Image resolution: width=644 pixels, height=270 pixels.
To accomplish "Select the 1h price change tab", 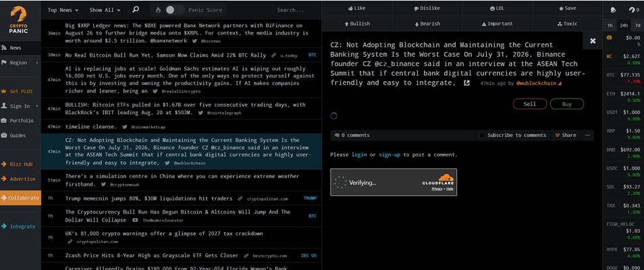I will point(610,25).
